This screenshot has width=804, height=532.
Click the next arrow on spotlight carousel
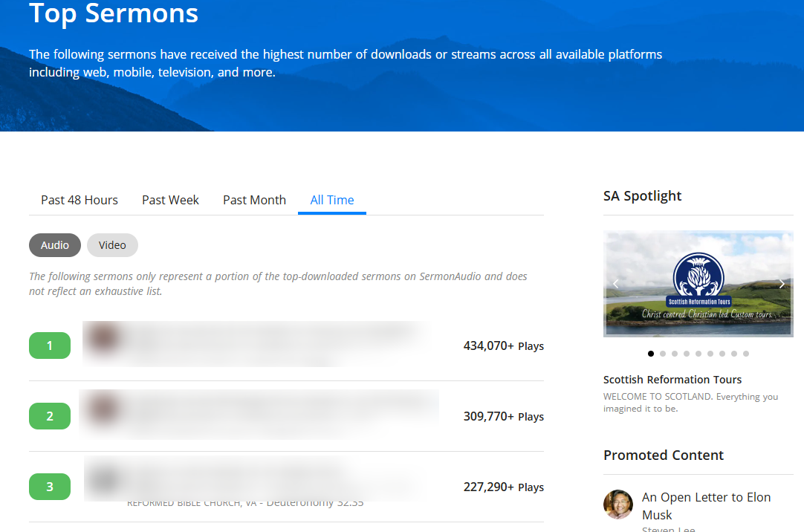(x=782, y=284)
